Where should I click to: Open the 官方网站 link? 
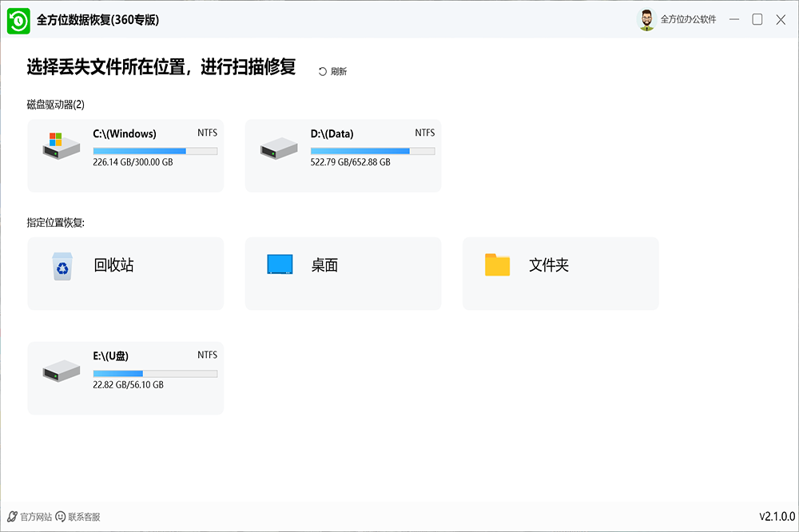pos(35,517)
